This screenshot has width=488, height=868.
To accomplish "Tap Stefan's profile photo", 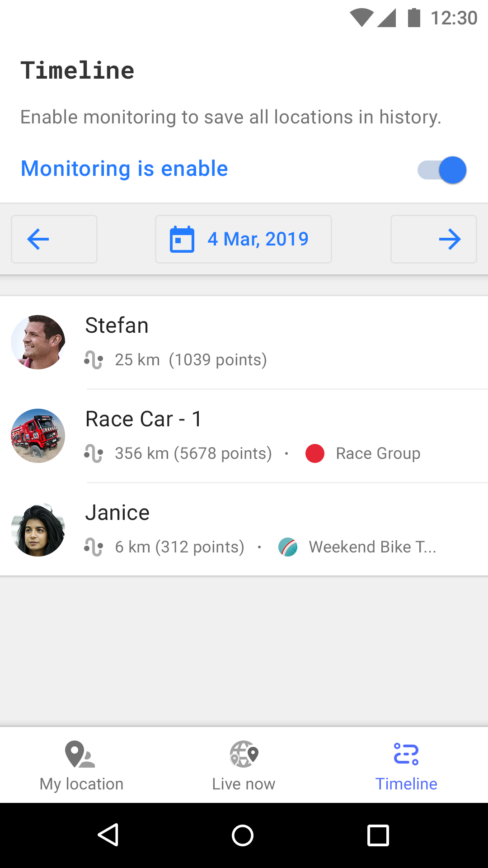I will pyautogui.click(x=38, y=342).
